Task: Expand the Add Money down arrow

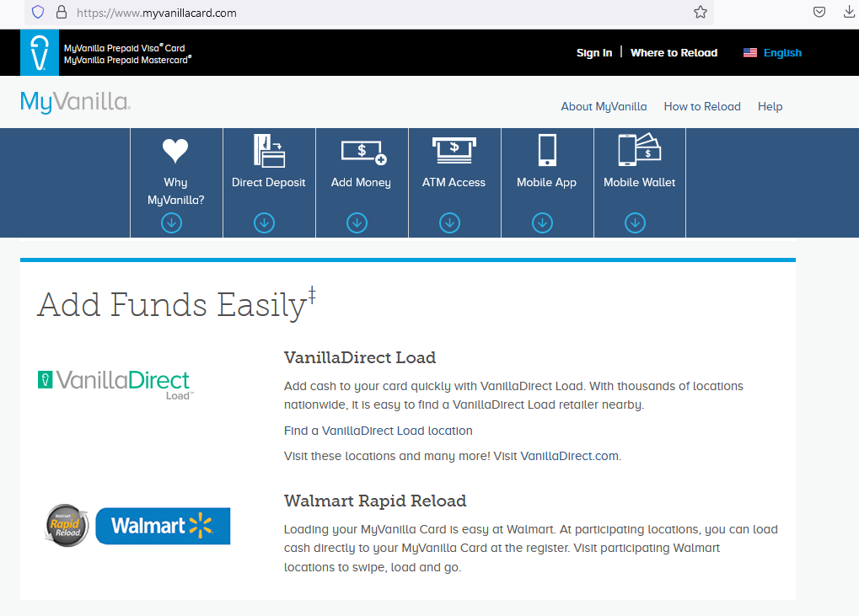Action: pos(357,222)
